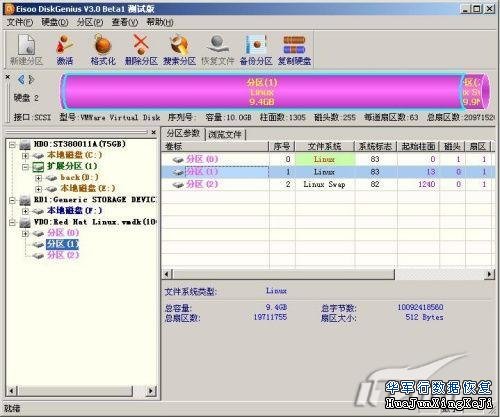The width and height of the screenshot is (500, 417).
Task: Collapse the RD1:Generic STORAGE DEVICE node
Action: (12, 200)
